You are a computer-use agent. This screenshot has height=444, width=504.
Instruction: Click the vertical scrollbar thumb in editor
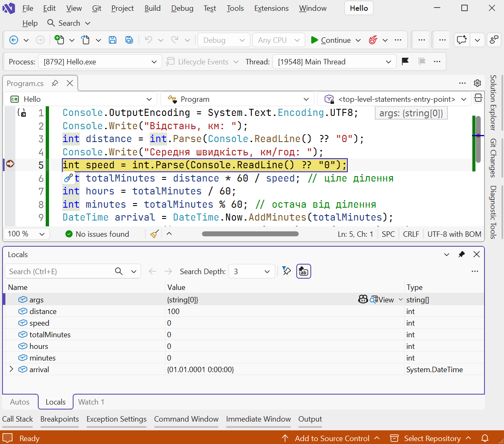pyautogui.click(x=478, y=139)
